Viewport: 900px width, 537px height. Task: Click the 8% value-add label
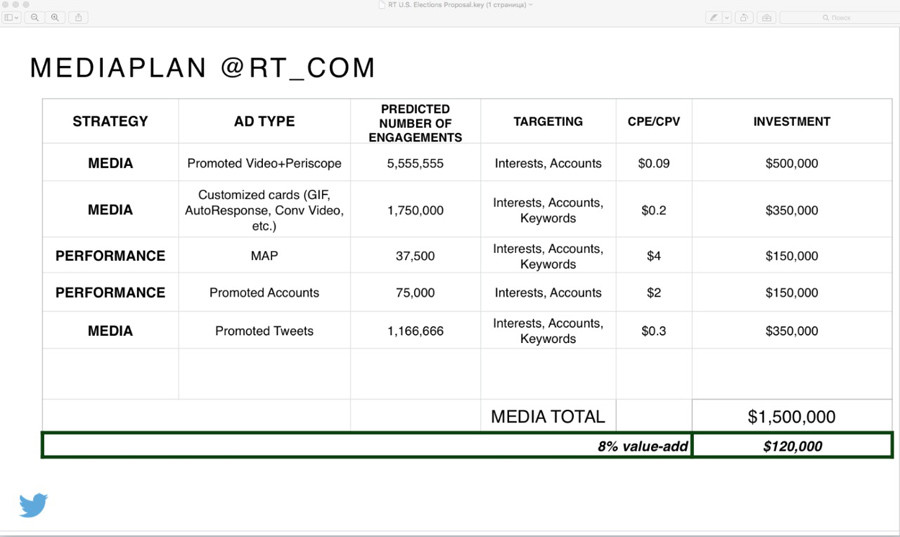[642, 446]
